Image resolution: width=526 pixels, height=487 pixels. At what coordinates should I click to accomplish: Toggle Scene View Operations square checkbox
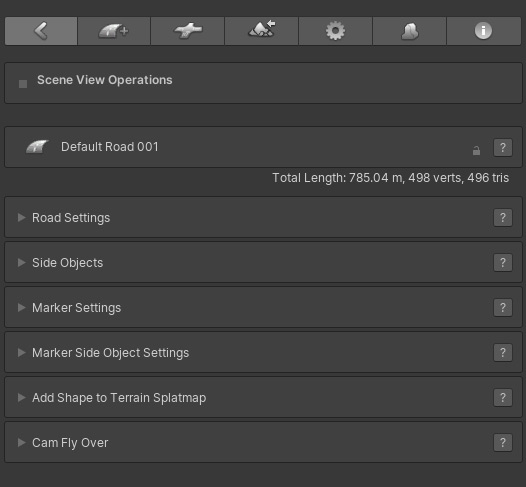[x=23, y=84]
